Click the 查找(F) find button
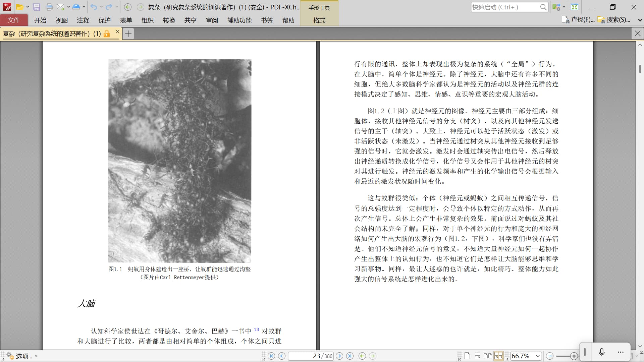 [x=578, y=20]
